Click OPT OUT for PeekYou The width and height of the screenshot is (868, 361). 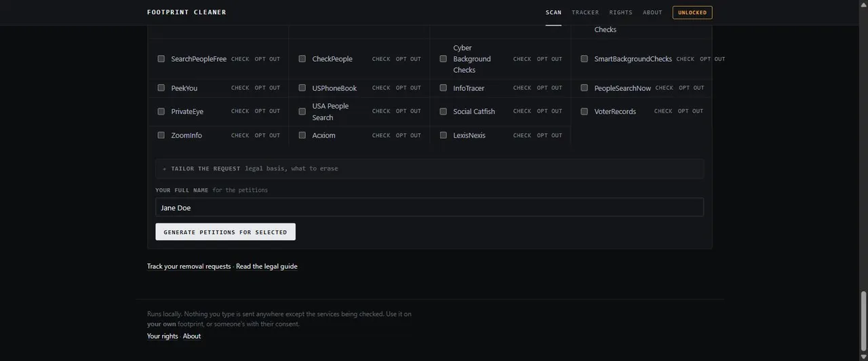point(267,88)
